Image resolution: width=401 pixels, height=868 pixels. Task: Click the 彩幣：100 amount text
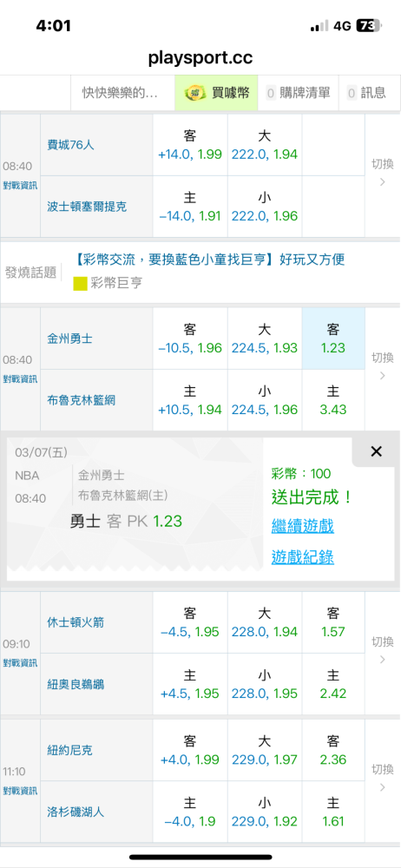pyautogui.click(x=301, y=473)
